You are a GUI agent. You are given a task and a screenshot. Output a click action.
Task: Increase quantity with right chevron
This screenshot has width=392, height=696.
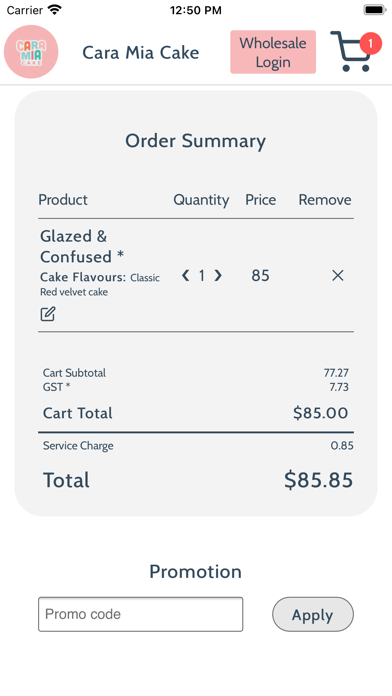tap(218, 276)
